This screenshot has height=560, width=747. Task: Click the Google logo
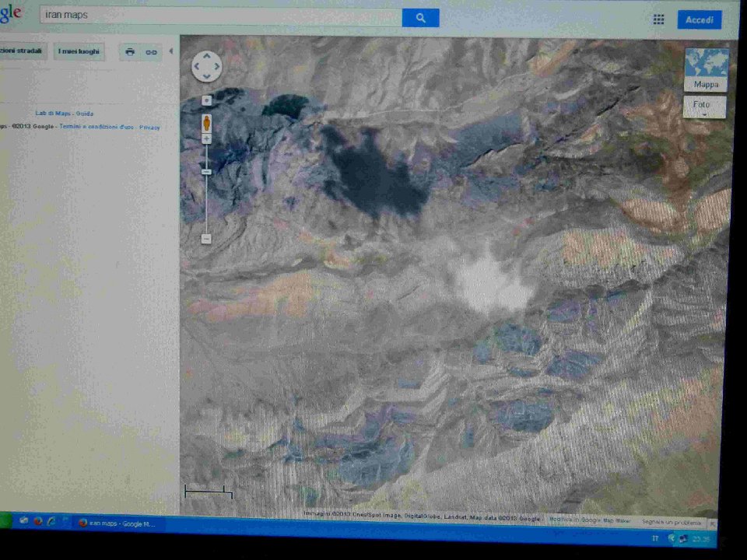(10, 14)
